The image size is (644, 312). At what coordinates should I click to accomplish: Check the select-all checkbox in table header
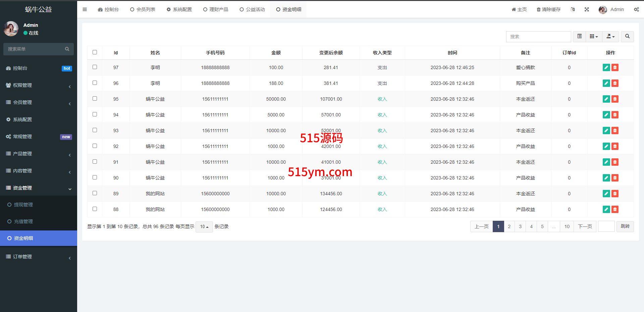[95, 52]
